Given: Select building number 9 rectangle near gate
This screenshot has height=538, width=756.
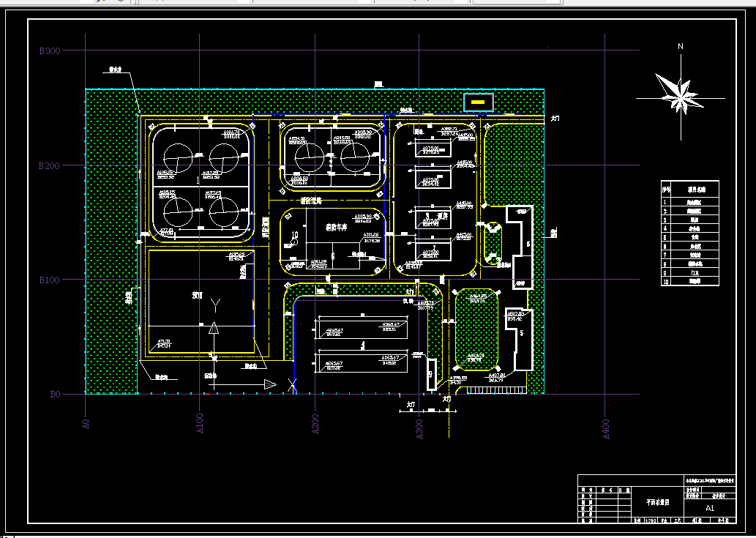Looking at the screenshot, I should coord(432,374).
